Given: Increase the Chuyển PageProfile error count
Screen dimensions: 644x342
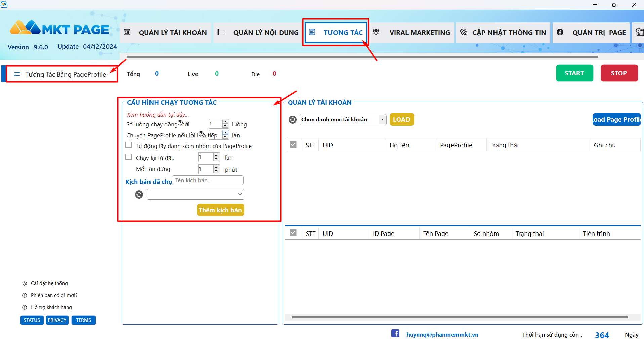Looking at the screenshot, I should (225, 133).
